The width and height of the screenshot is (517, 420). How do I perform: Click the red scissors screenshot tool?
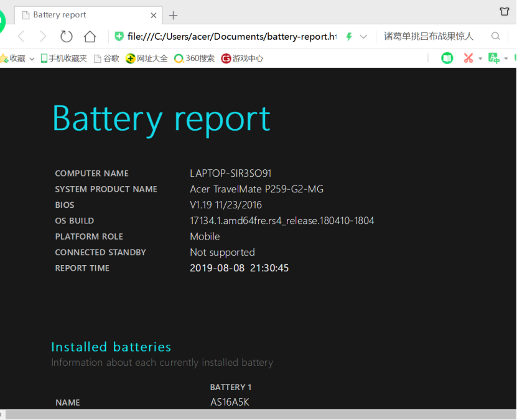(468, 58)
